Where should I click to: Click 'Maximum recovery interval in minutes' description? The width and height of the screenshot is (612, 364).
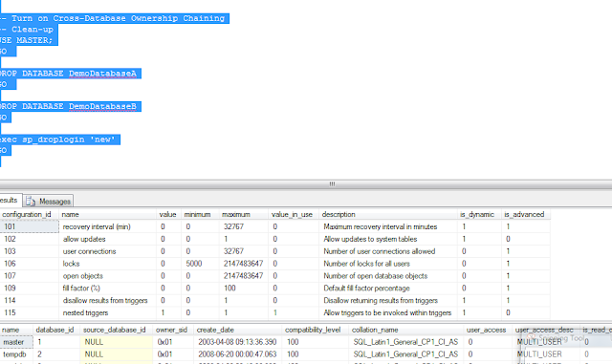tap(388, 226)
